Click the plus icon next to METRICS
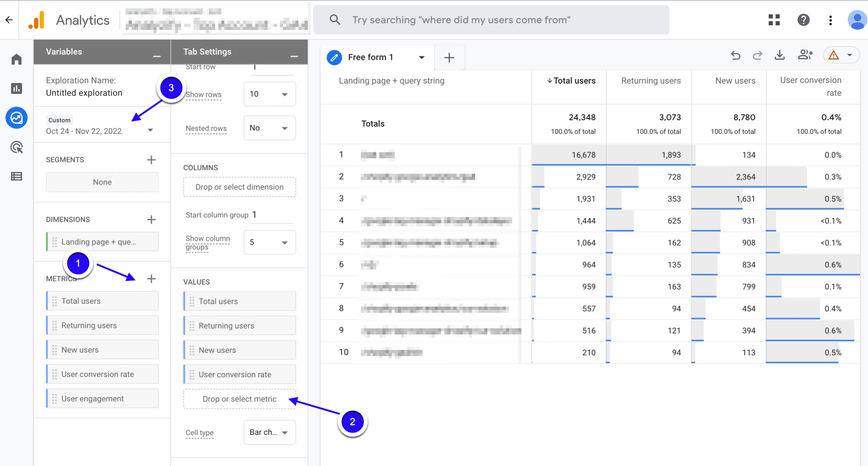 [152, 279]
